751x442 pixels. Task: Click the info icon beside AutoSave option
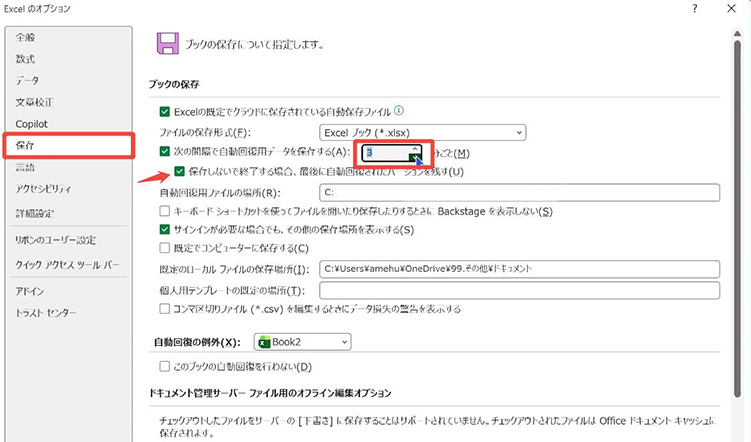398,111
